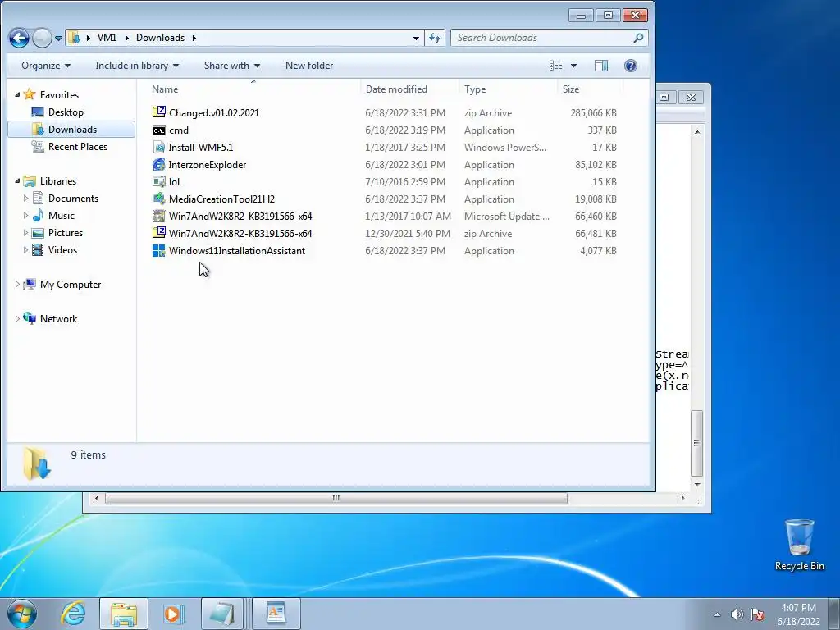Click the search magnifier icon

tap(638, 38)
